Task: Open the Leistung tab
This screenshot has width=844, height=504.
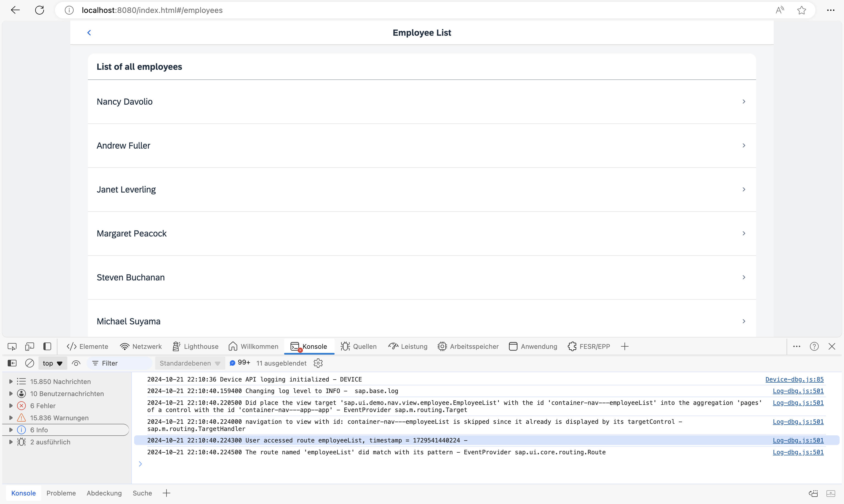Action: (x=407, y=346)
